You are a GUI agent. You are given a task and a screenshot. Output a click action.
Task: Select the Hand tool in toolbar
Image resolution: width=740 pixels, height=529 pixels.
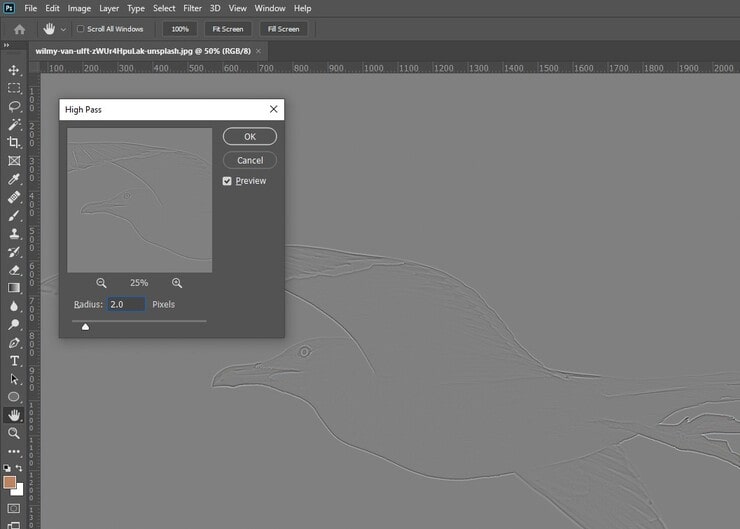(x=14, y=415)
